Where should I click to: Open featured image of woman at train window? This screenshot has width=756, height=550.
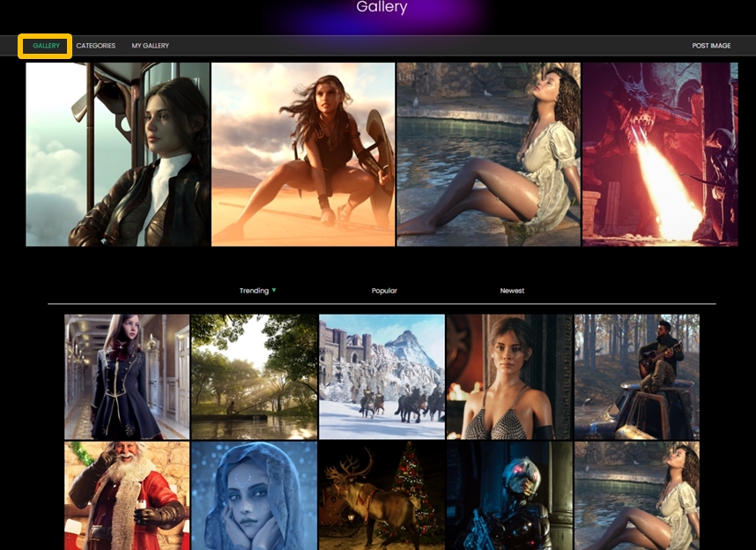coord(118,154)
